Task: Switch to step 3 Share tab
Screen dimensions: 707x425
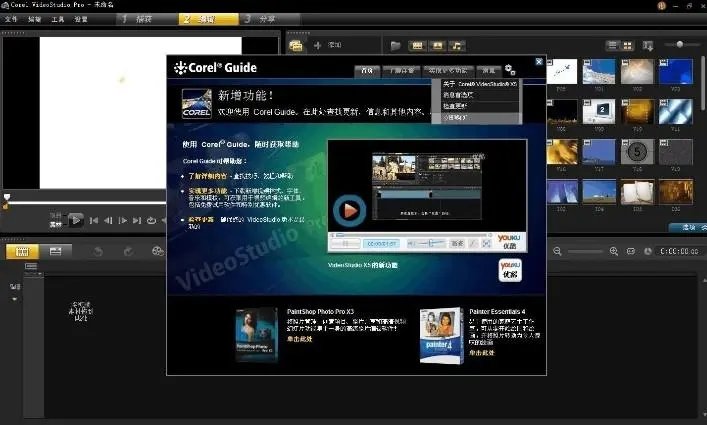Action: 270,19
